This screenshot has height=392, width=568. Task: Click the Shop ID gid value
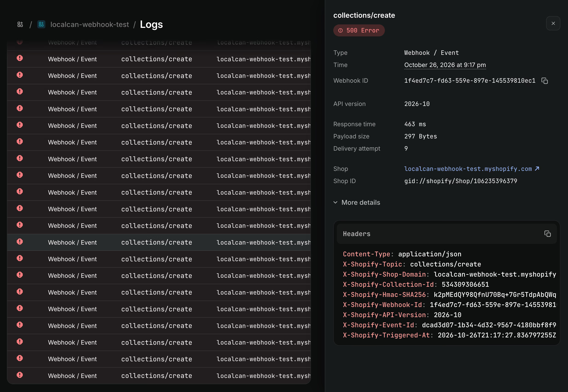(x=461, y=181)
